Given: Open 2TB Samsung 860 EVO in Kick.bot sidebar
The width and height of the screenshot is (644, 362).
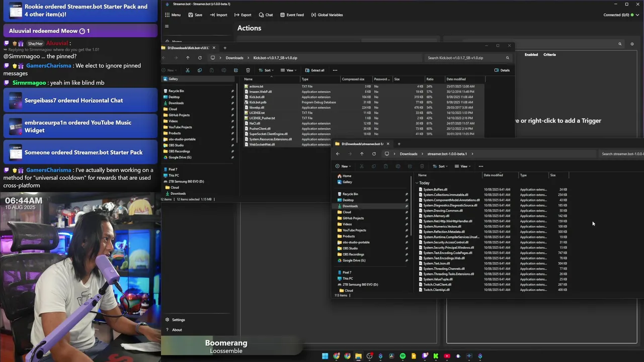Looking at the screenshot, I should 186,182.
